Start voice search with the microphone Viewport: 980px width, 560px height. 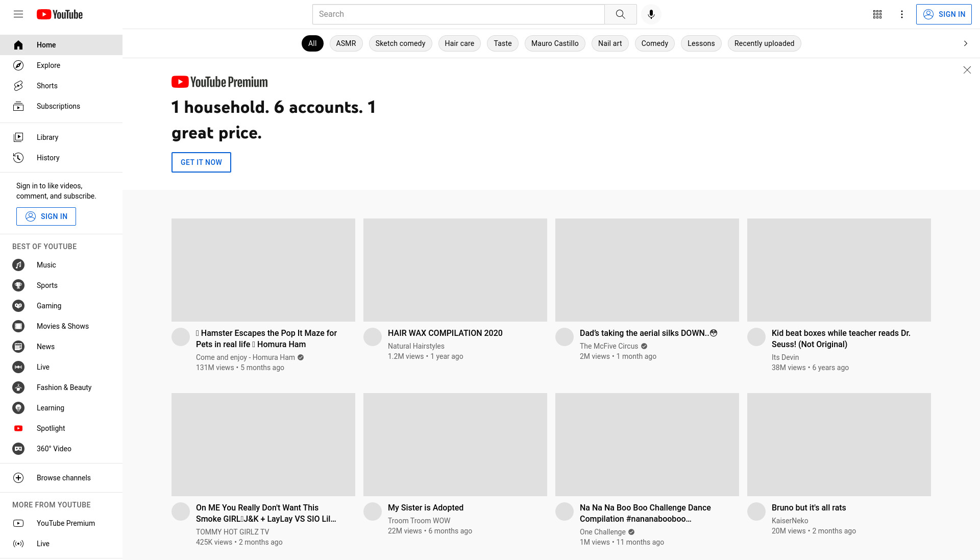[x=651, y=14]
